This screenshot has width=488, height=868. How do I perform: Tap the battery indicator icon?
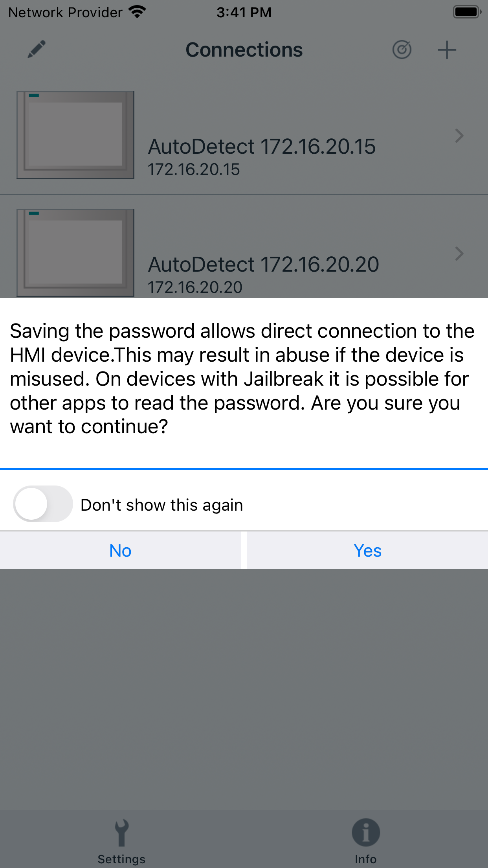click(467, 12)
